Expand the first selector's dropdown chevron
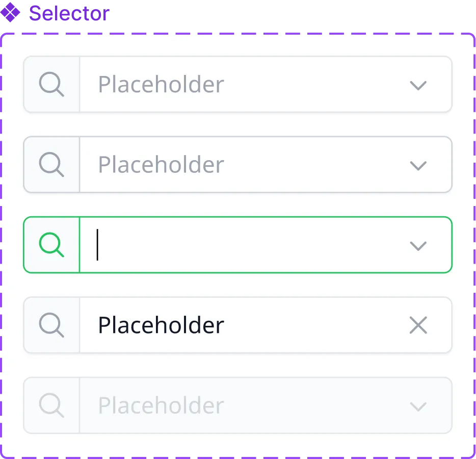The height and width of the screenshot is (459, 476). coord(418,85)
